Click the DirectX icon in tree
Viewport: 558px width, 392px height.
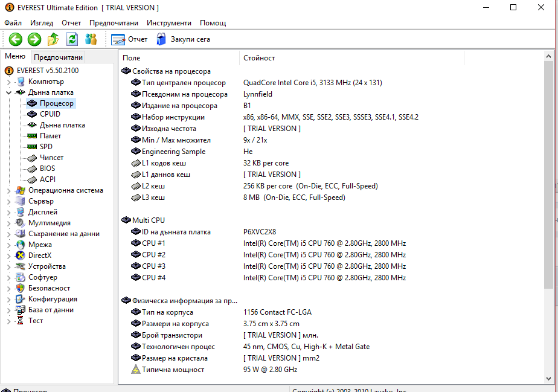(x=21, y=255)
